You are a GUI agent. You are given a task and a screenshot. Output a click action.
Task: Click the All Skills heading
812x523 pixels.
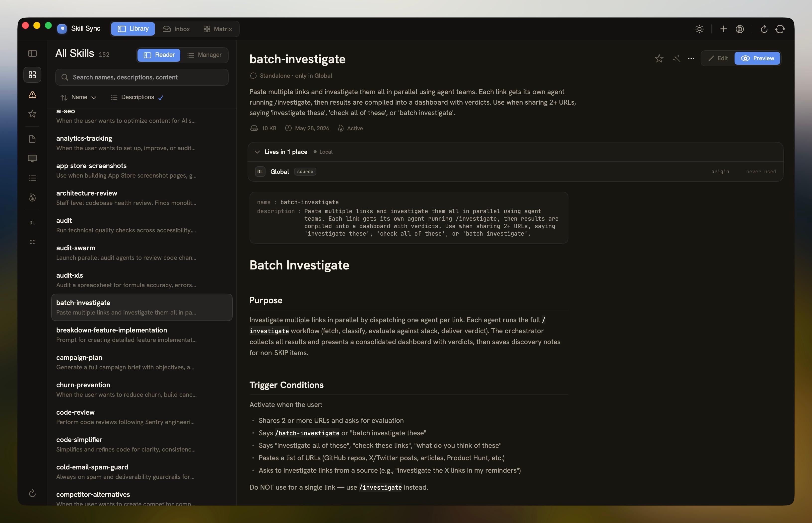coord(75,53)
